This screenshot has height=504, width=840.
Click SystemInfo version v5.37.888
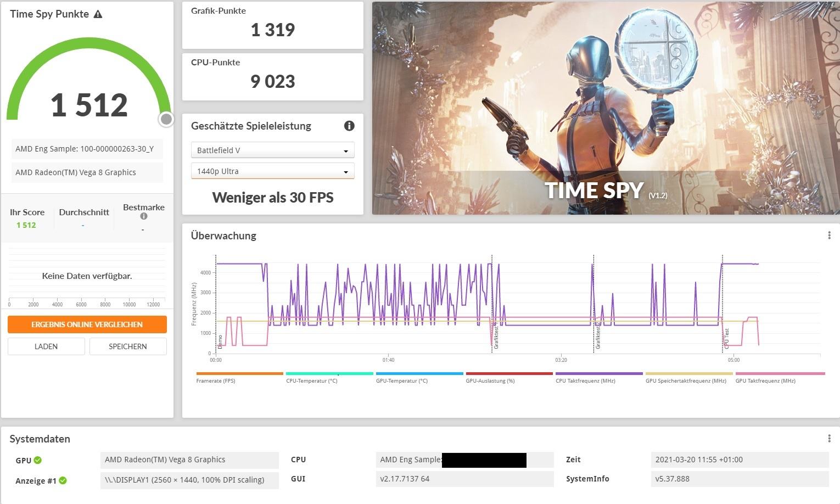coord(740,479)
